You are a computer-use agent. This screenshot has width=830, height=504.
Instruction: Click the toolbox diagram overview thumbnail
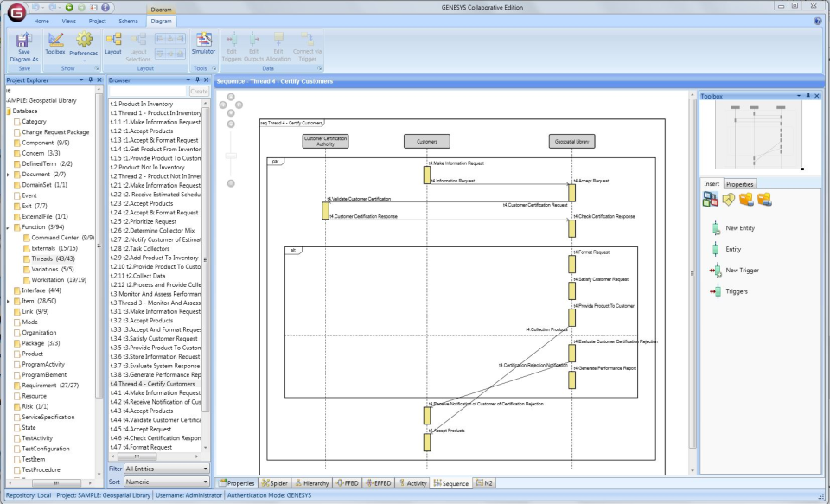(758, 136)
